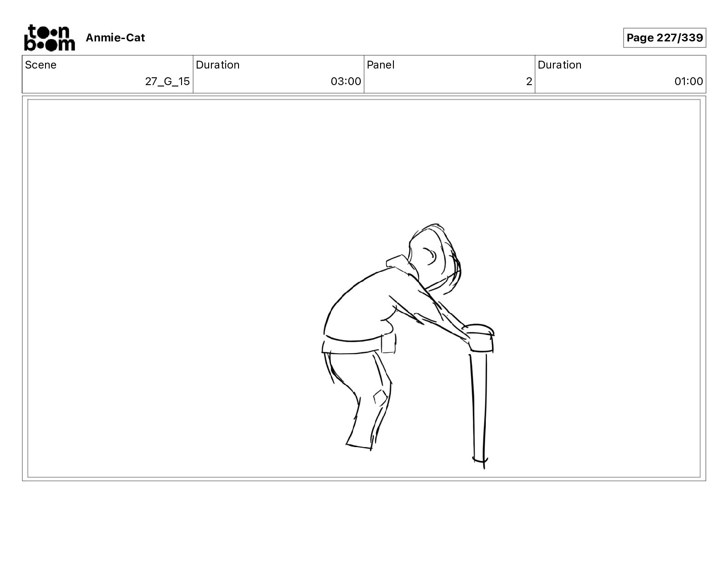The image size is (728, 563).
Task: Click the panel number 2
Action: click(529, 81)
